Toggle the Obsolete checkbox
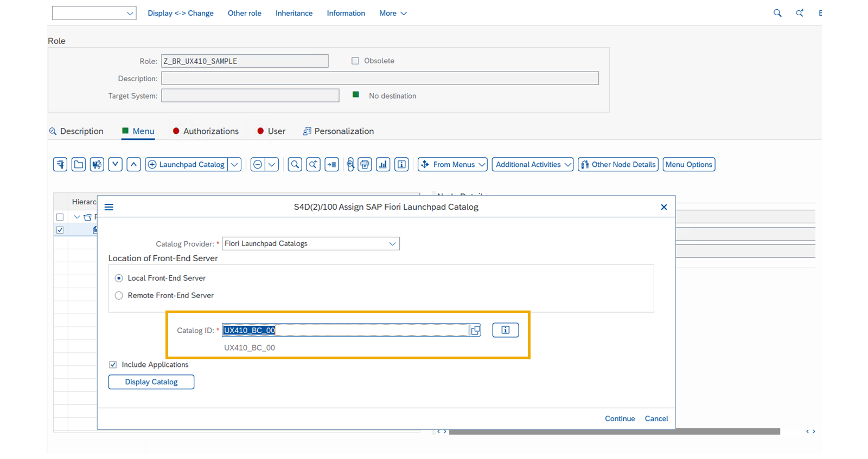The width and height of the screenshot is (868, 459). tap(355, 61)
